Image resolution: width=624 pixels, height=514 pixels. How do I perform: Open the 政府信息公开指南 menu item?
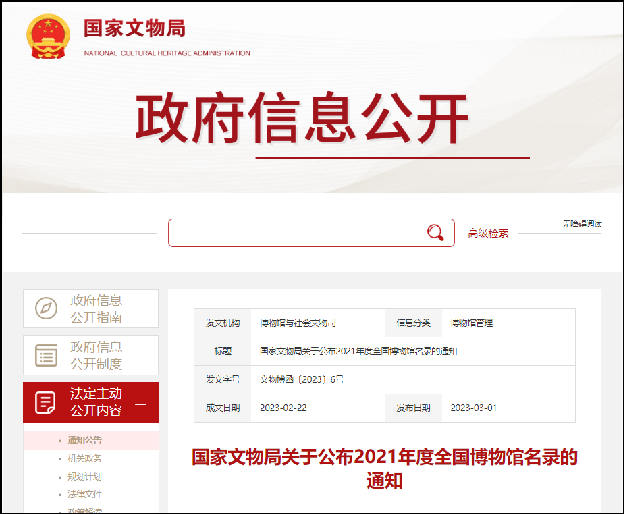click(96, 309)
